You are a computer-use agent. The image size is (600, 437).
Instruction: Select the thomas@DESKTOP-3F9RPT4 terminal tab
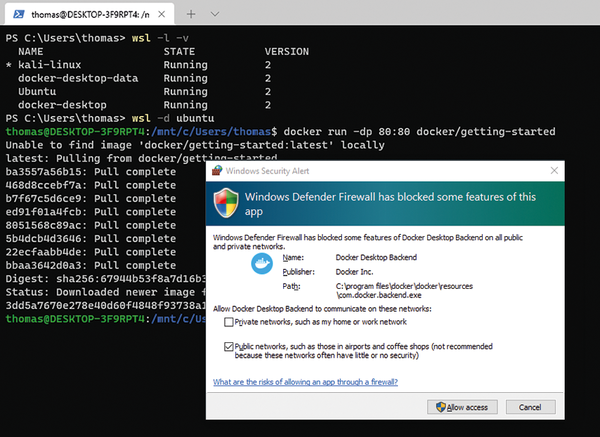(90, 15)
